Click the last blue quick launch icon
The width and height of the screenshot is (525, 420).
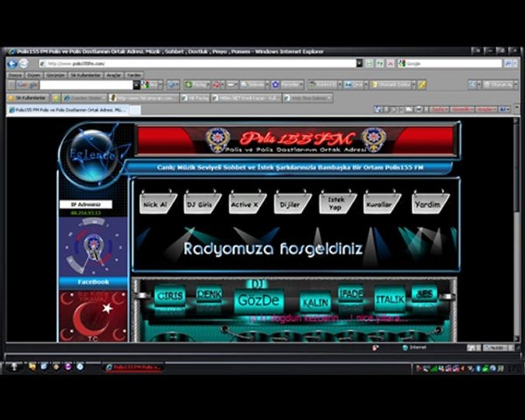point(80,367)
